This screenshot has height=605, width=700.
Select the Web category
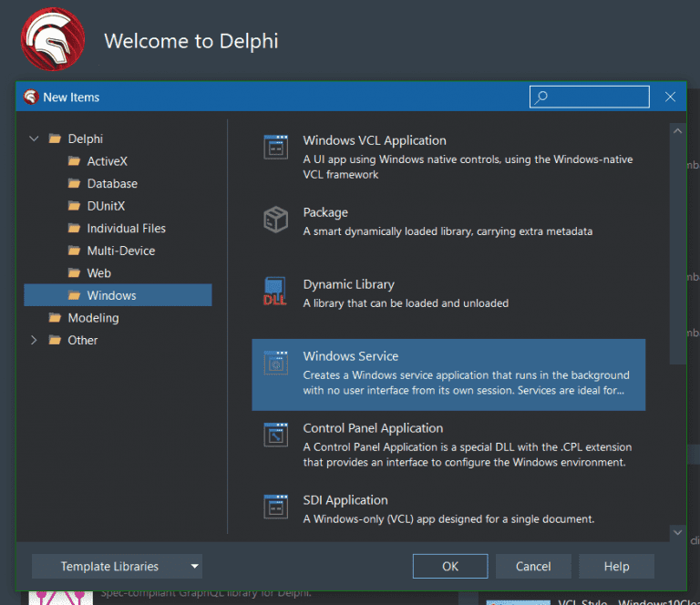[x=99, y=273]
